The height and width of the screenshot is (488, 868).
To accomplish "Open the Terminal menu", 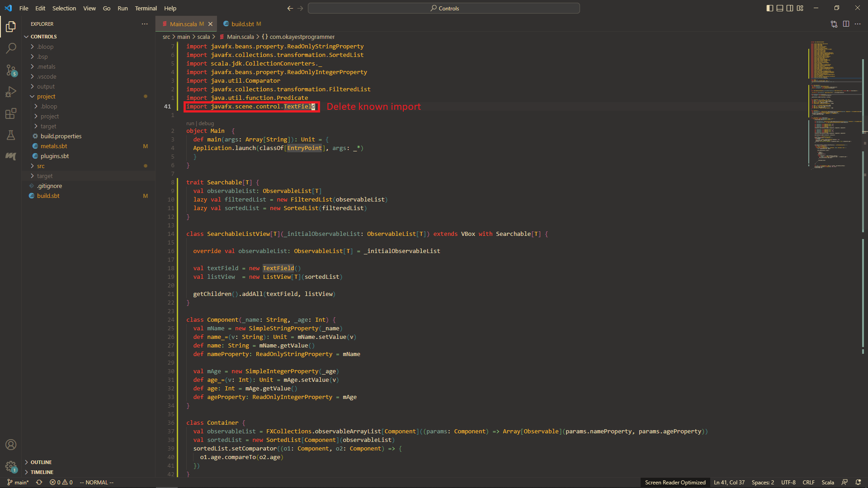I will coord(146,8).
